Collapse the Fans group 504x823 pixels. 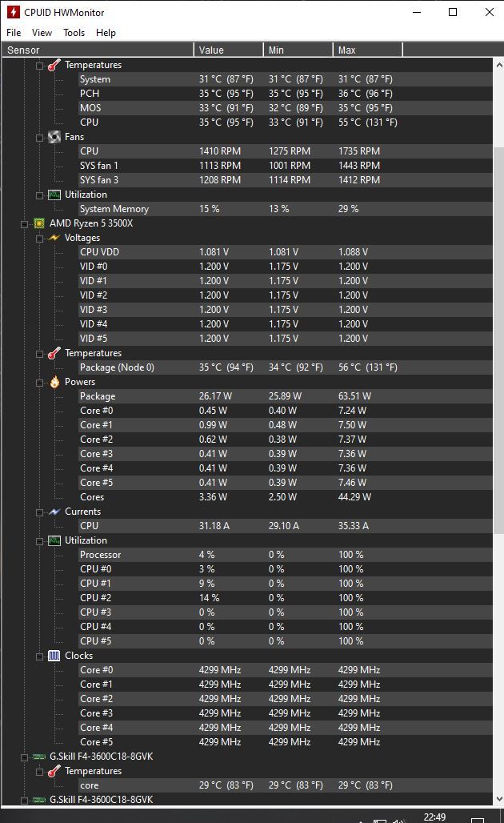pyautogui.click(x=39, y=138)
